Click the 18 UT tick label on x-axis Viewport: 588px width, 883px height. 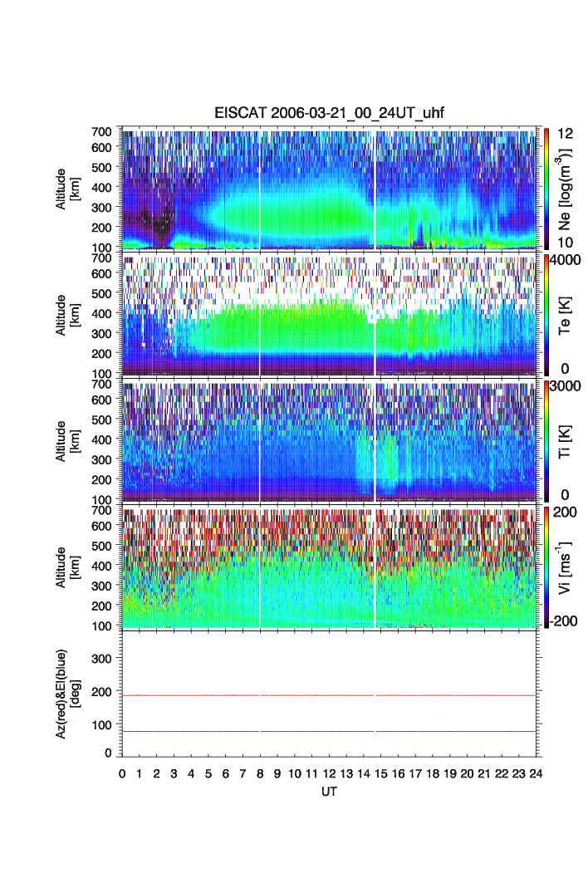(x=433, y=773)
